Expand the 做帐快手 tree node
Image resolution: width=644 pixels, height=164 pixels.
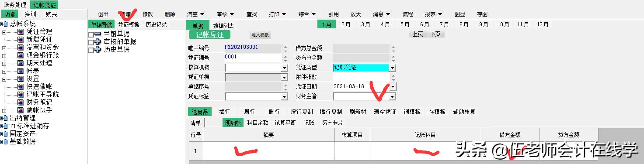(x=4, y=110)
